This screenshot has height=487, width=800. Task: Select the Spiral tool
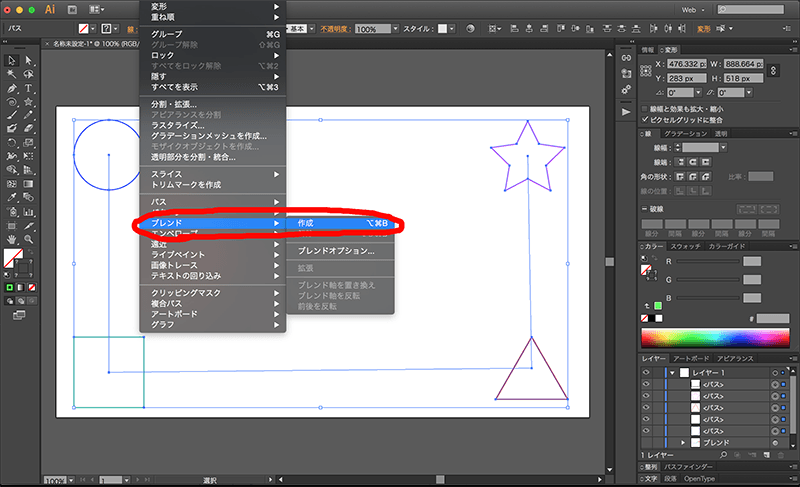click(12, 102)
